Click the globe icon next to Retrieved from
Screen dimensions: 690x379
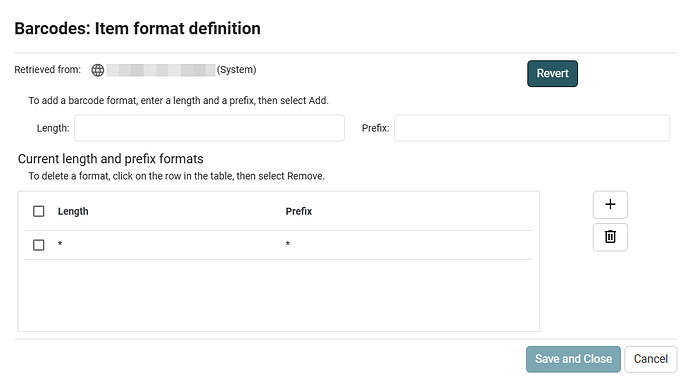[x=98, y=70]
